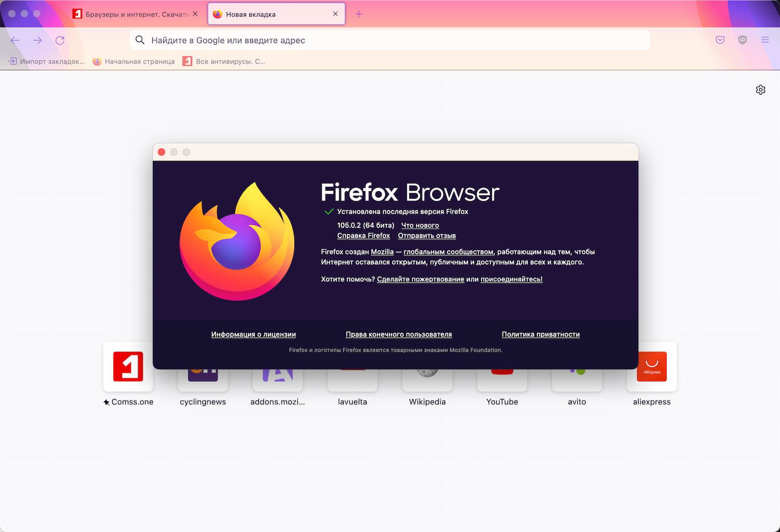Open "Права конечного пользователя" link
This screenshot has width=780, height=532.
click(399, 335)
